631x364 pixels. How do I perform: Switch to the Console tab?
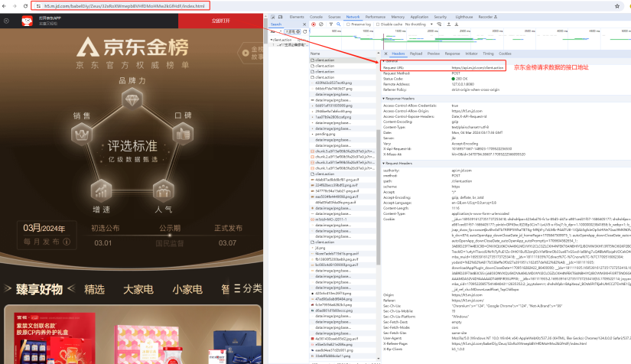(x=316, y=17)
